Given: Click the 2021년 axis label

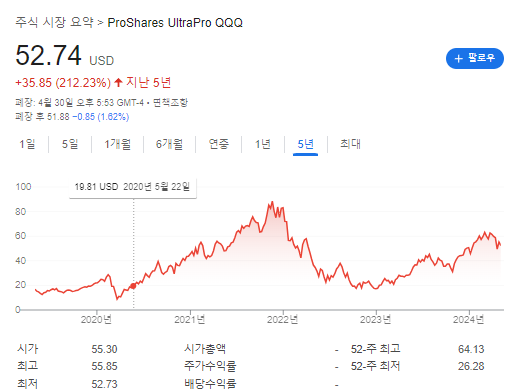Looking at the screenshot, I should click(189, 320).
